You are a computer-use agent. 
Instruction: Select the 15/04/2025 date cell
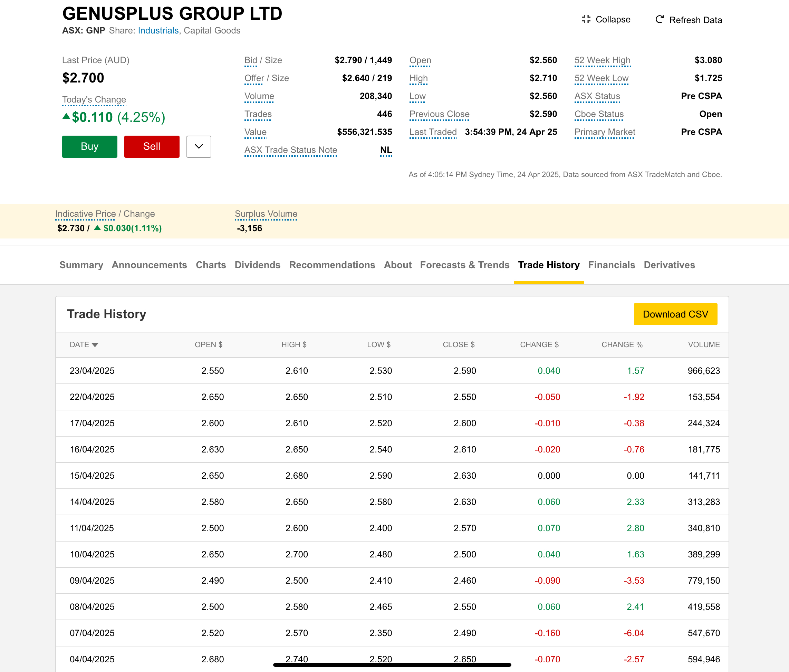point(92,476)
